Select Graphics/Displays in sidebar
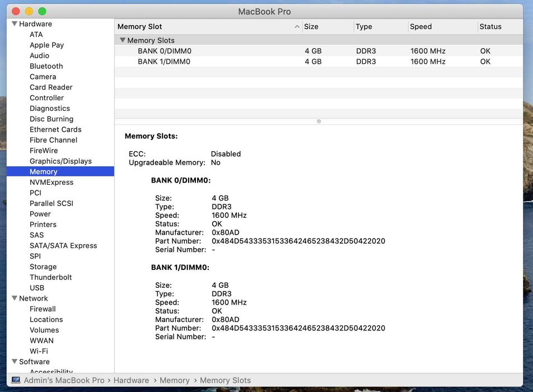Viewport: 533px width, 392px height. click(x=60, y=161)
